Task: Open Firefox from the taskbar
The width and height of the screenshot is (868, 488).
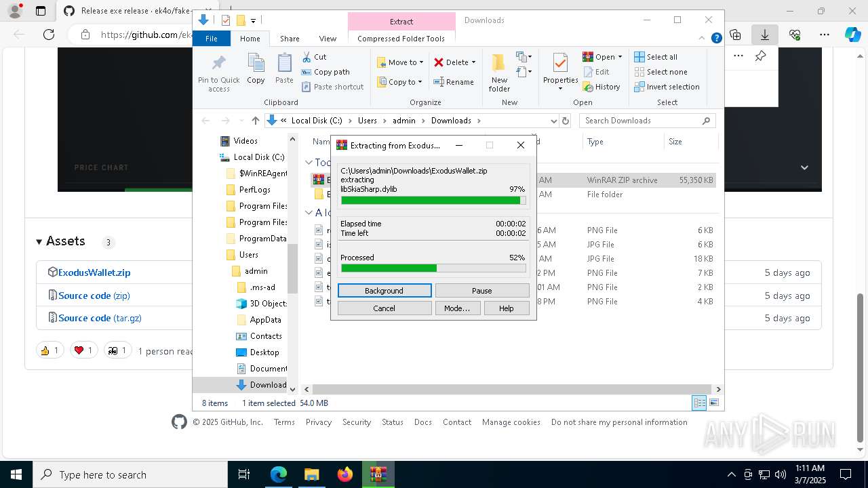Action: [x=345, y=474]
